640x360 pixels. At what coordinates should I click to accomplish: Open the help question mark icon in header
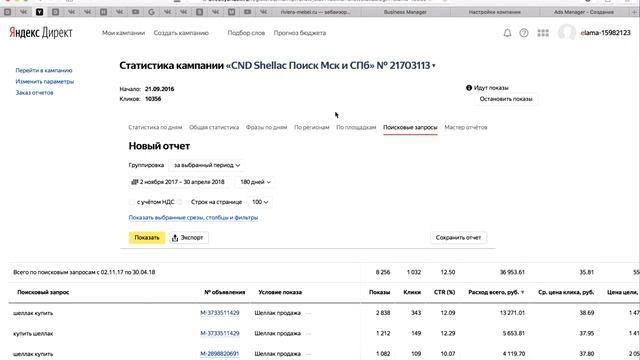[x=524, y=33]
